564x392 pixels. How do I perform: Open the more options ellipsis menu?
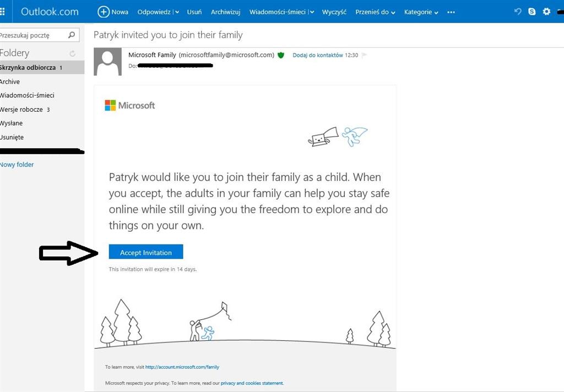pos(451,12)
